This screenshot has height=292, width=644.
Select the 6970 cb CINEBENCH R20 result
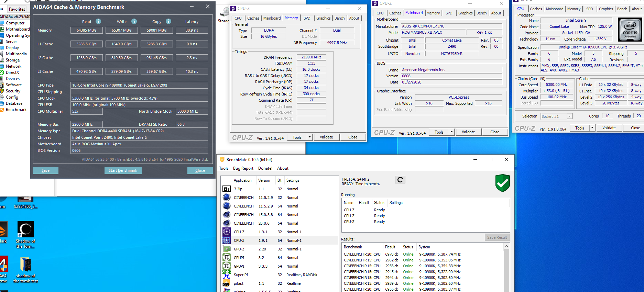[423, 254]
